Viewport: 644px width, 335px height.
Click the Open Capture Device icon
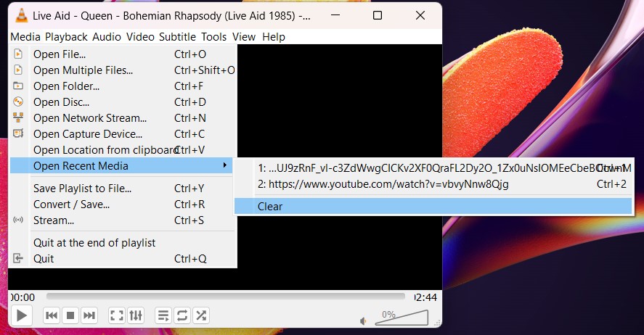[18, 133]
